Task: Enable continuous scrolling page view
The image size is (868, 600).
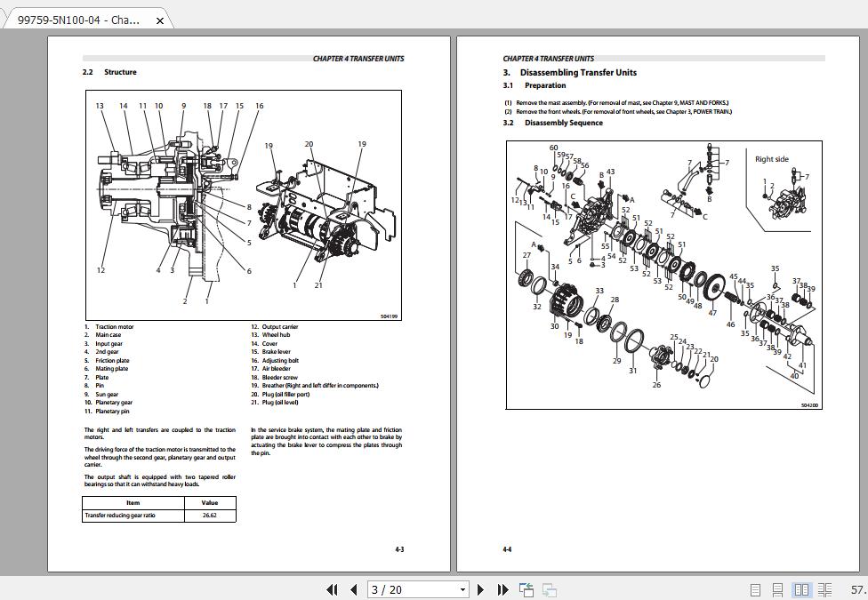Action: [x=779, y=589]
